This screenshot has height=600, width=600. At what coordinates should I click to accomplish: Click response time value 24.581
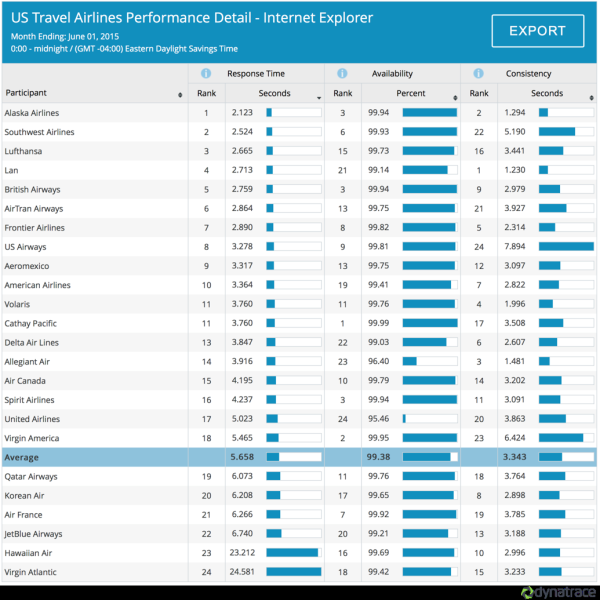(x=242, y=572)
